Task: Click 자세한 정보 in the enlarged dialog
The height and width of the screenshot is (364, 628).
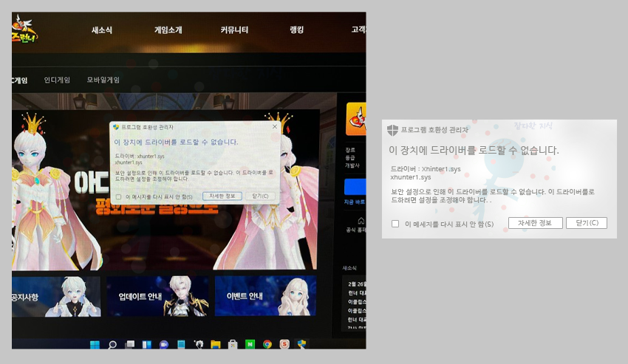Action: click(535, 223)
